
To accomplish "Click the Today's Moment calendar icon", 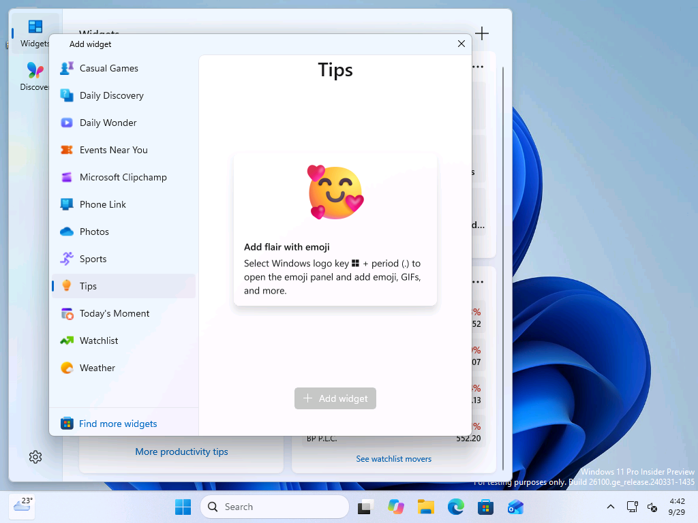I will pos(67,313).
